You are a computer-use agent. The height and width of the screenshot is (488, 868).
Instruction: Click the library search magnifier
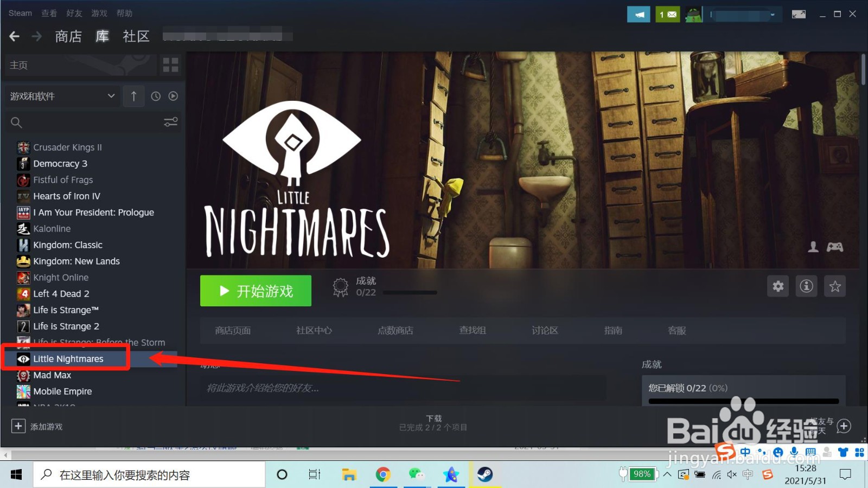16,123
